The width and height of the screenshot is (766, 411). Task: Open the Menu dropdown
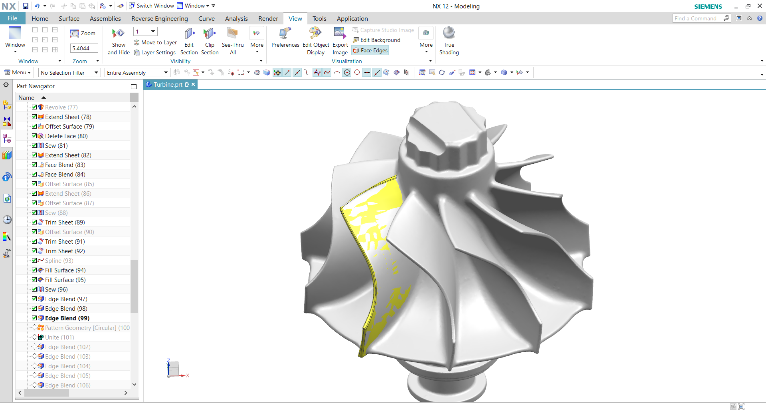[18, 72]
